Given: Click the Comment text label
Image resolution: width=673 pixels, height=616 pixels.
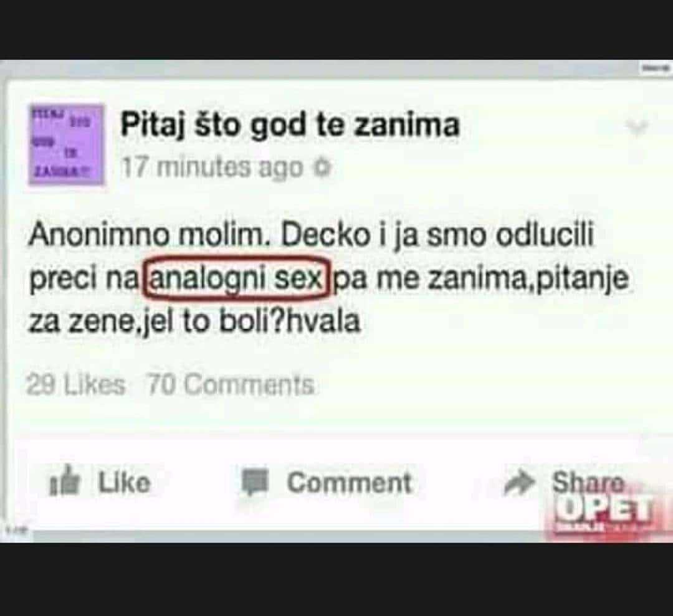Looking at the screenshot, I should [350, 482].
